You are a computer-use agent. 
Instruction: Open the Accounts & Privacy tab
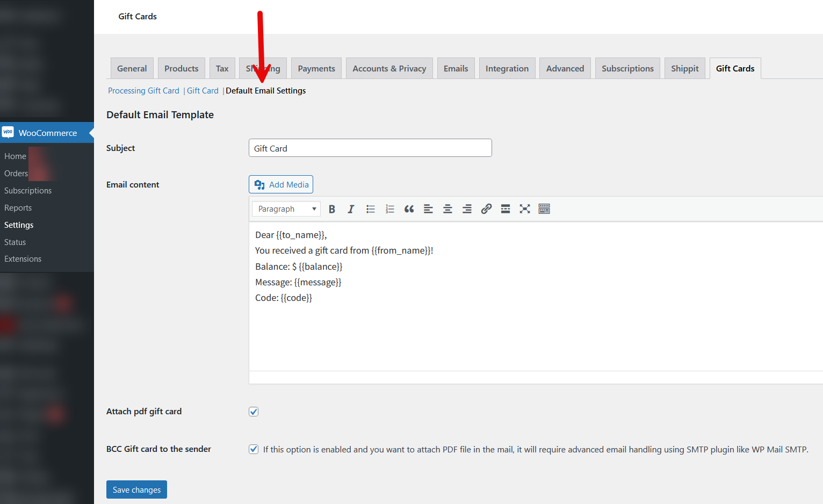point(389,68)
